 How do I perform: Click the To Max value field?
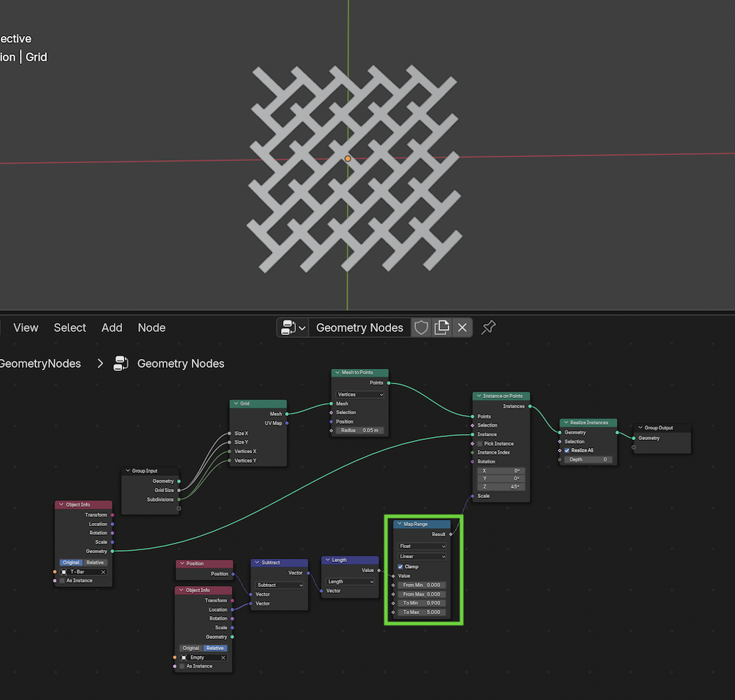[422, 612]
